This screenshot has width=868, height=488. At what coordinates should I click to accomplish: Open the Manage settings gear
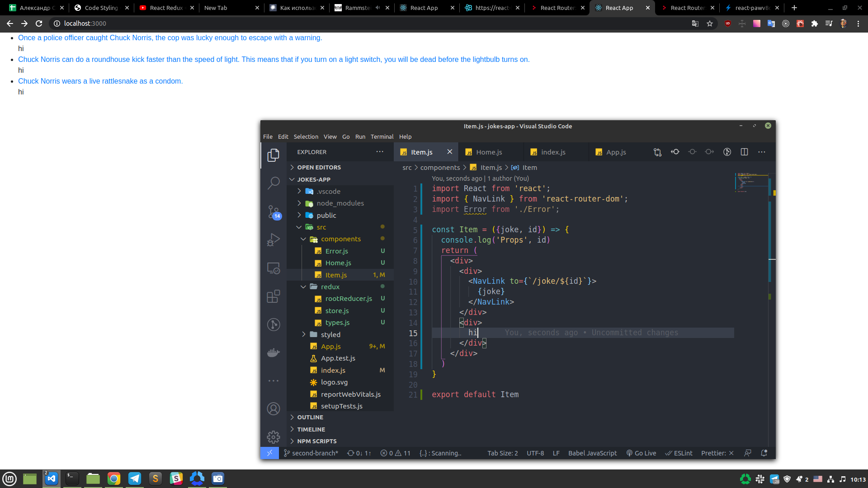(273, 437)
